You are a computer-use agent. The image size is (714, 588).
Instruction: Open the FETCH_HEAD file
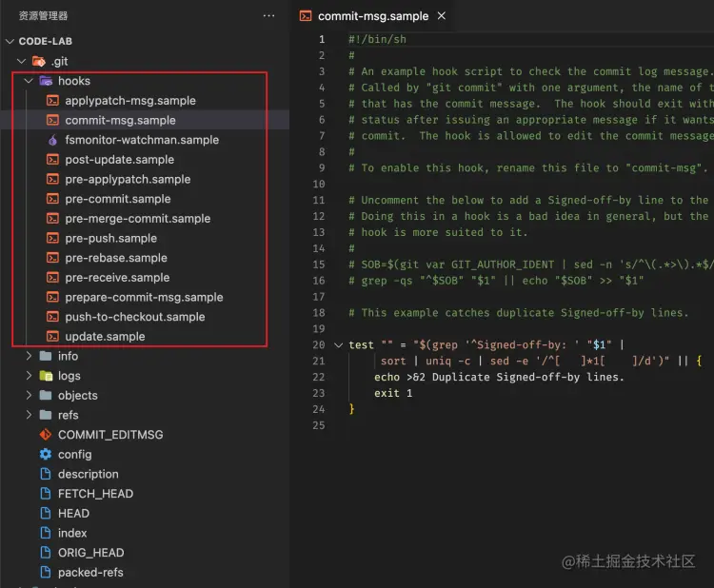(x=95, y=494)
